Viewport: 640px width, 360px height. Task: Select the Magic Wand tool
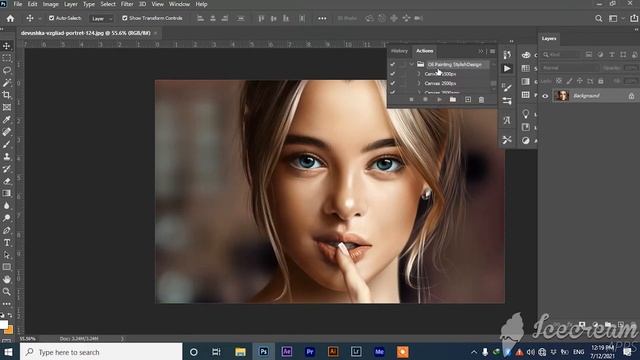tap(7, 82)
